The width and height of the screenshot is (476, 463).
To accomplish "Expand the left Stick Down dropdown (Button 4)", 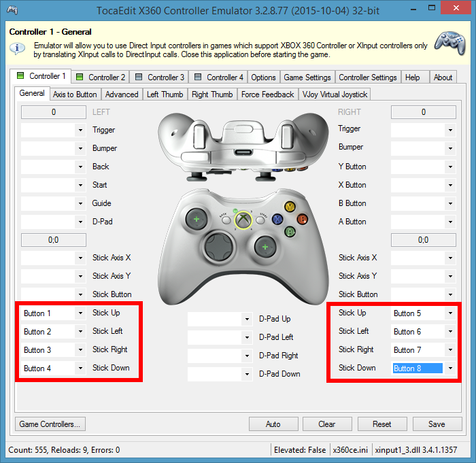I will coord(80,368).
